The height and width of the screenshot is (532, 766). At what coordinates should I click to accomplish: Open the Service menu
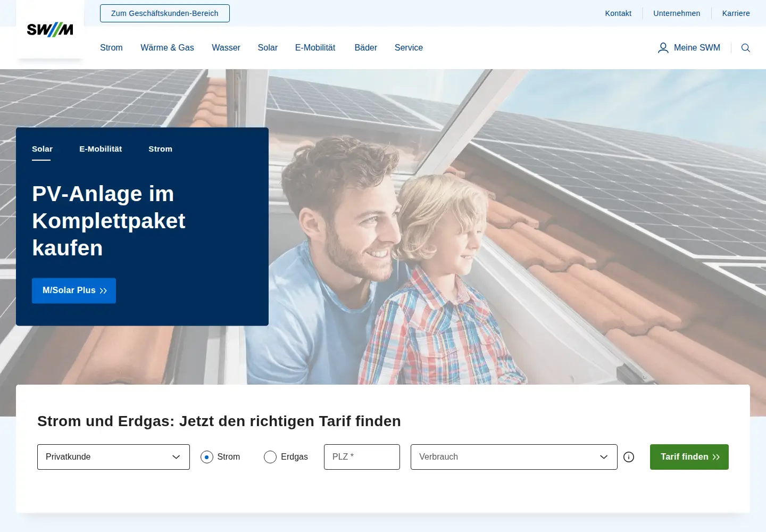click(409, 48)
